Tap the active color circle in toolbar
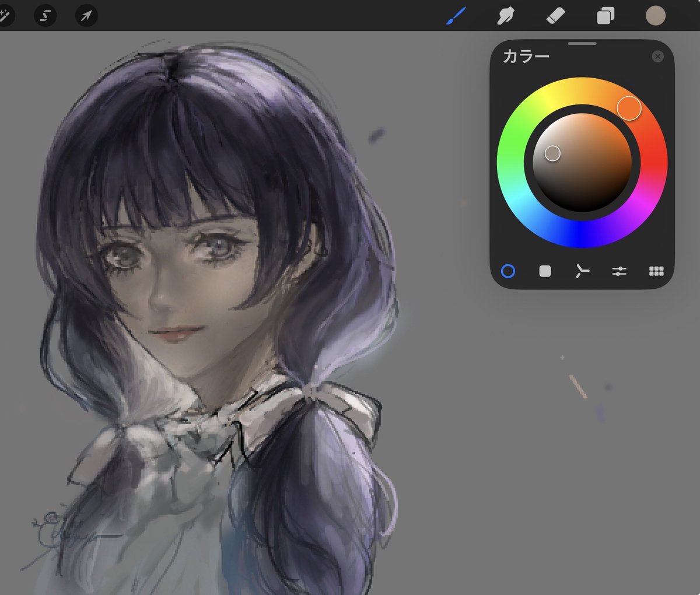The image size is (700, 595). pyautogui.click(x=656, y=16)
